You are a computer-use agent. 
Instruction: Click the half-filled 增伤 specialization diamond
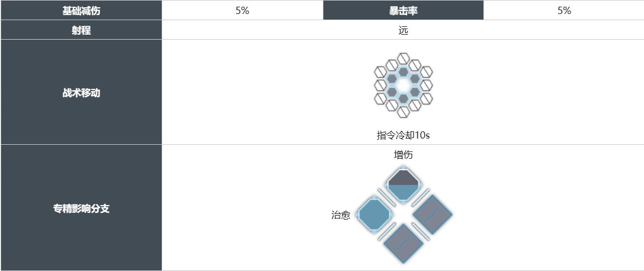[x=403, y=185]
